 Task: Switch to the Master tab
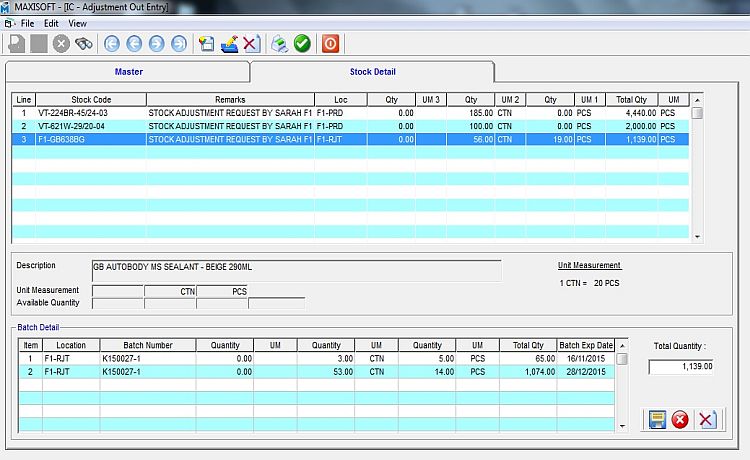[129, 72]
